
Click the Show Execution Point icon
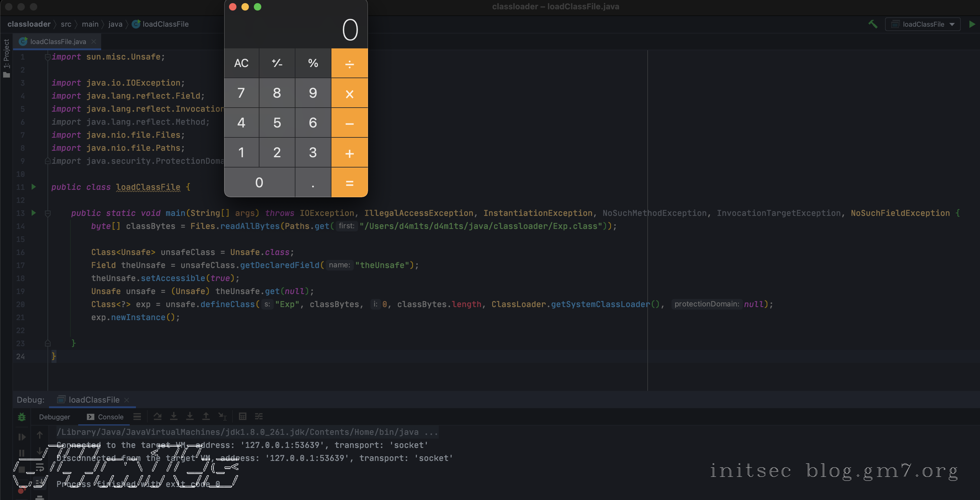pyautogui.click(x=137, y=416)
